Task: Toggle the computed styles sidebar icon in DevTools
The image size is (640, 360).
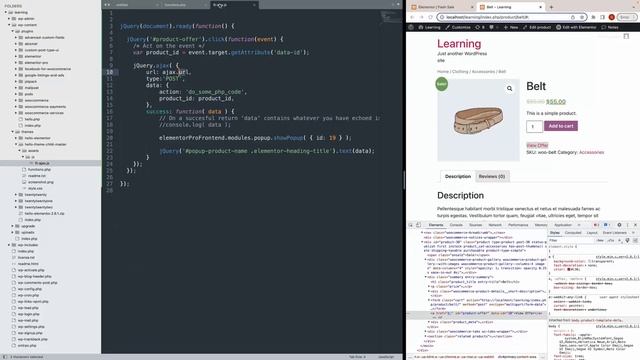Action: tap(635, 240)
